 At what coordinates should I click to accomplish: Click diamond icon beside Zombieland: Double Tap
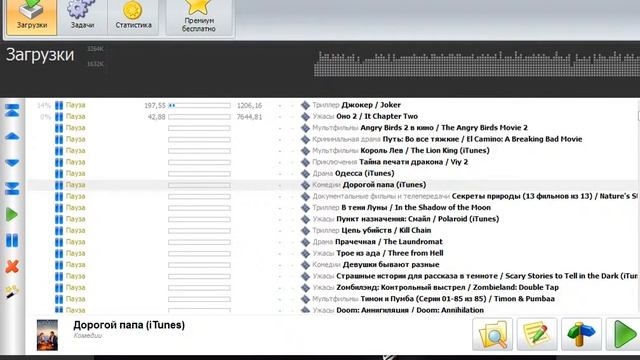(x=305, y=288)
